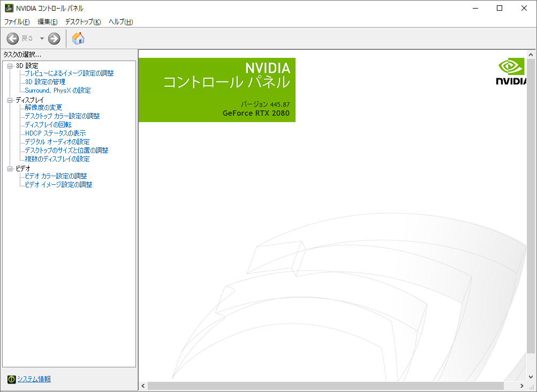Click the horizontal scrollbar thumb

[x=326, y=386]
